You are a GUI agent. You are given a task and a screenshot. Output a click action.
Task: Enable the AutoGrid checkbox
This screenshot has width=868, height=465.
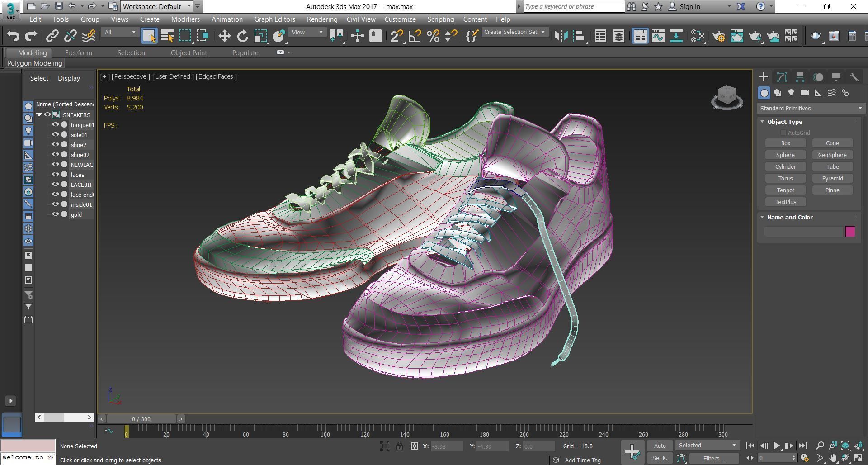[783, 133]
